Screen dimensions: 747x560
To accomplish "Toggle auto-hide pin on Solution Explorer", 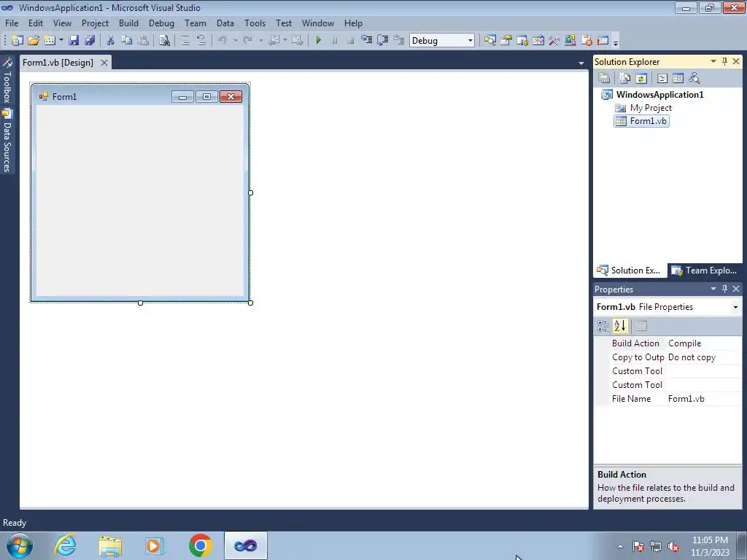I will 724,61.
